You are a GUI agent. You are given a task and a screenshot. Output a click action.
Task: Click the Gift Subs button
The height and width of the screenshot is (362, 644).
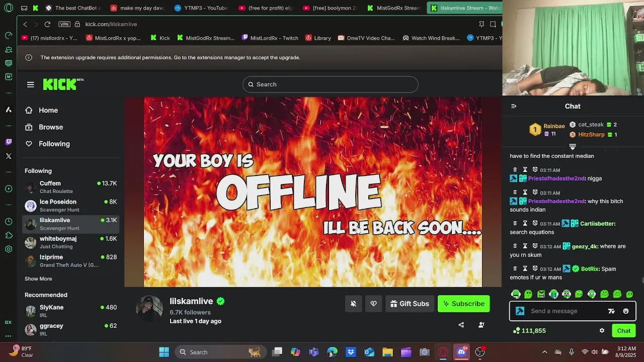pos(410,304)
